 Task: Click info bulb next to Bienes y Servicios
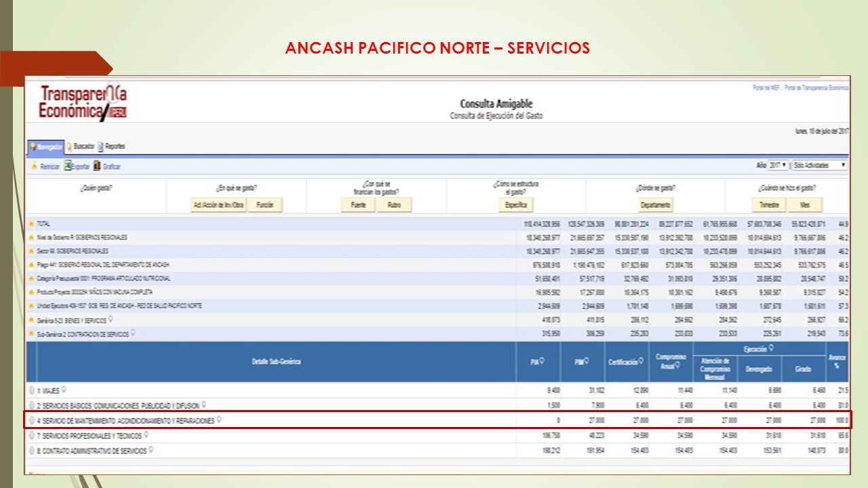coord(111,319)
